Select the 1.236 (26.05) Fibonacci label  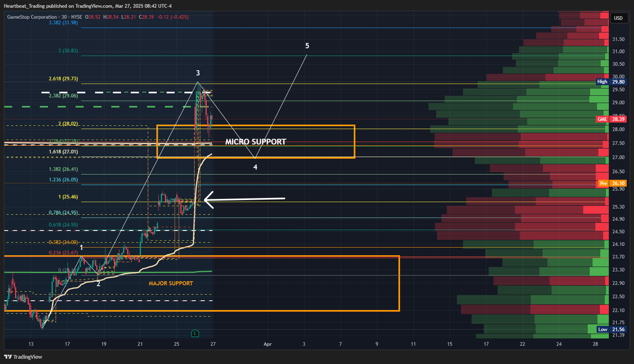(63, 180)
